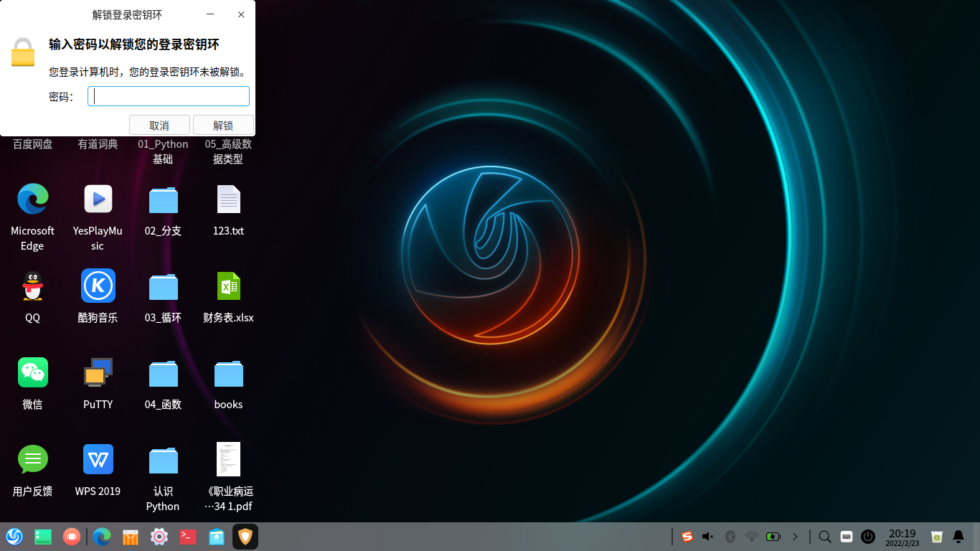
Task: Open the 用户反馈 feedback app
Action: pos(32,459)
